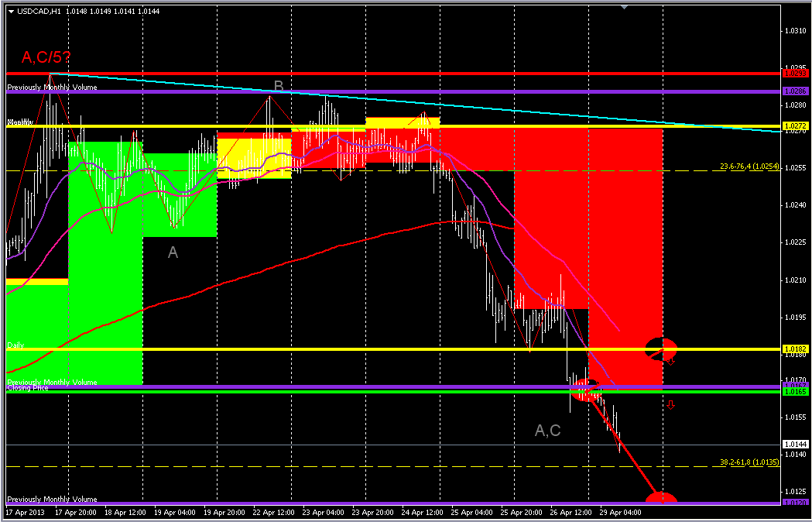Select the red 'A,C/5?' text label

pos(46,57)
